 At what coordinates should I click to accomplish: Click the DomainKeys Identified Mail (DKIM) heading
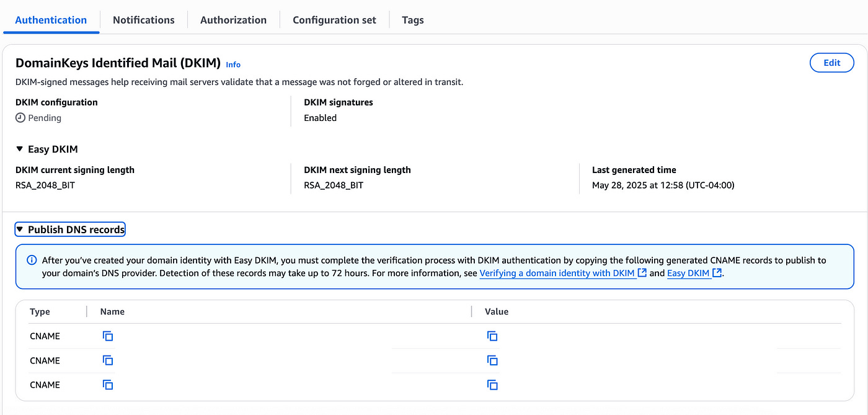pos(118,63)
